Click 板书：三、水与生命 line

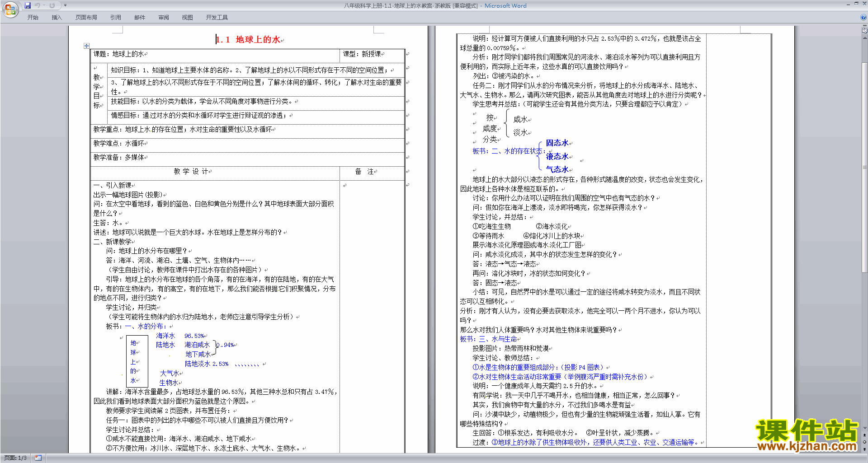click(x=489, y=339)
